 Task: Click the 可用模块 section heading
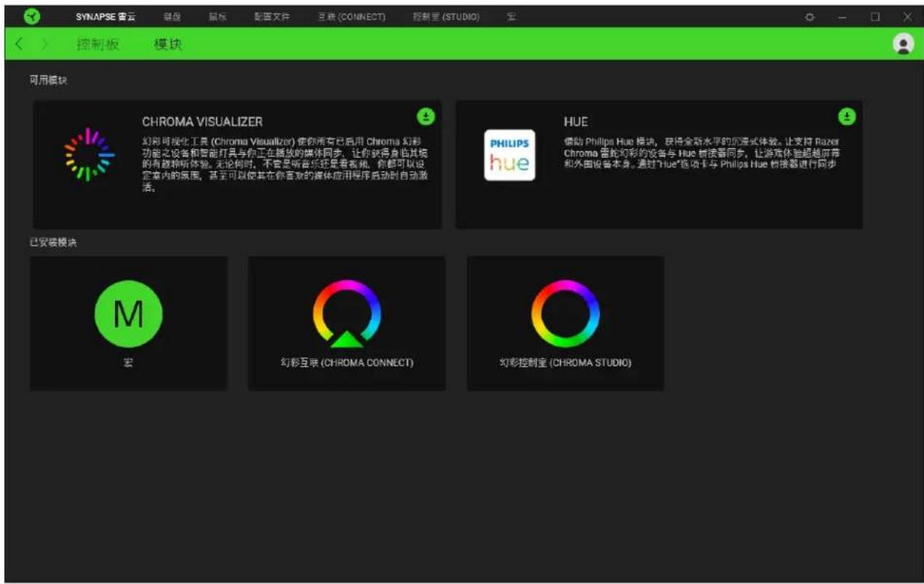48,80
